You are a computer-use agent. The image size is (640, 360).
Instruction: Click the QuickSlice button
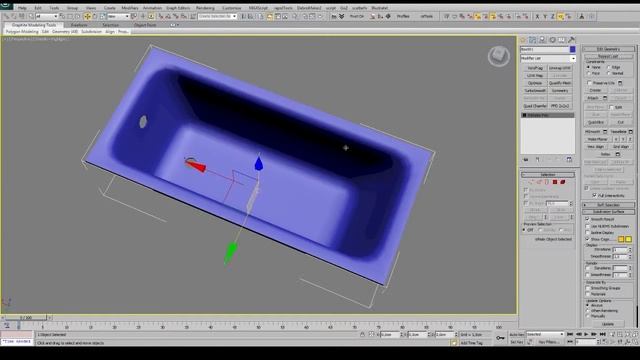point(596,122)
